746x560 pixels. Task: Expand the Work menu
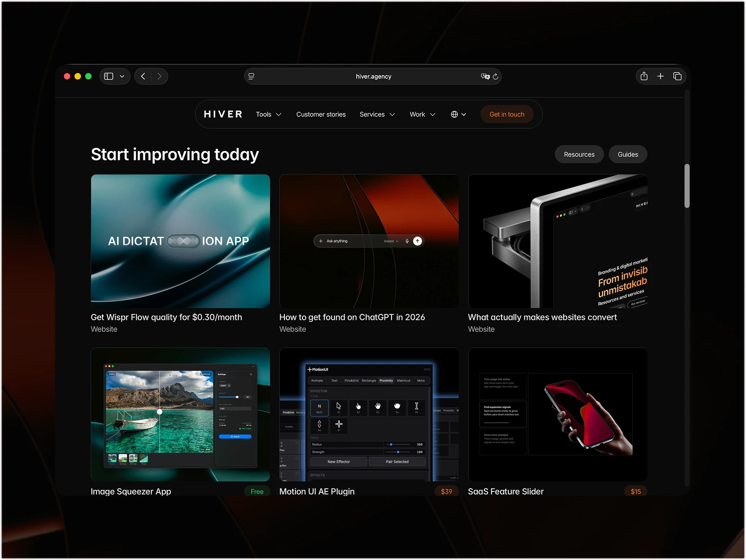pyautogui.click(x=423, y=115)
